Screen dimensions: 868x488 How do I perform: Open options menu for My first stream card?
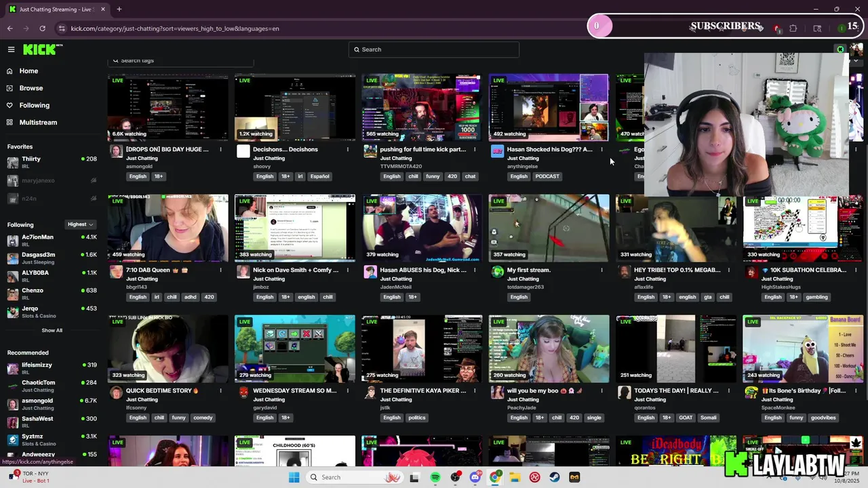pyautogui.click(x=601, y=270)
